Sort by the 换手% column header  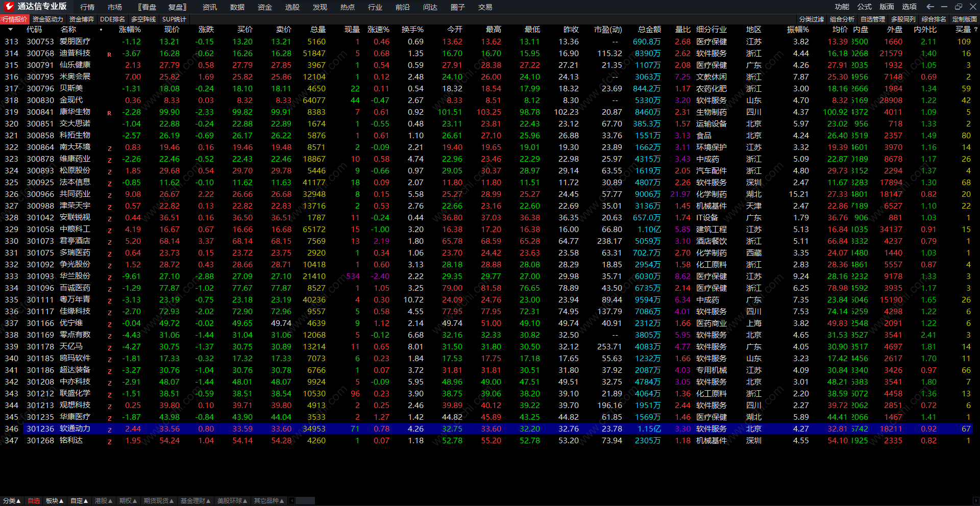pos(412,30)
